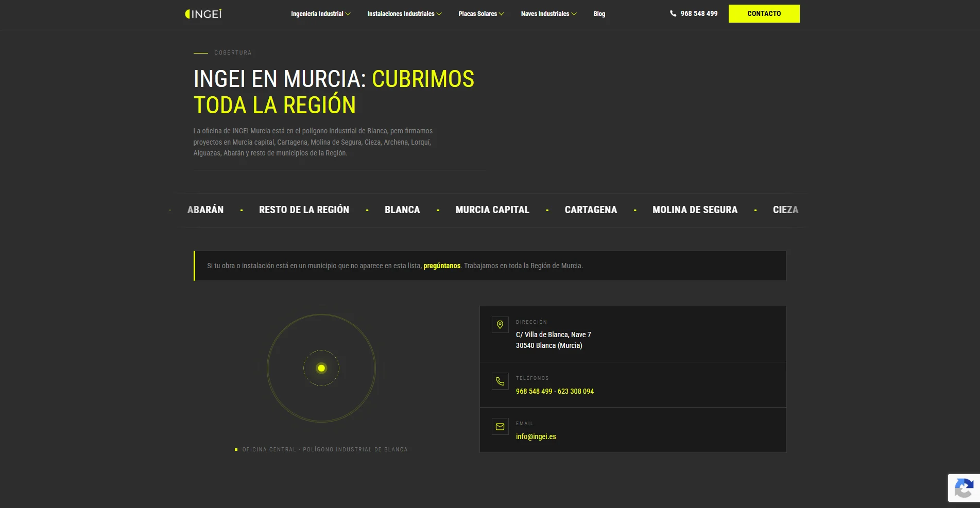Image resolution: width=980 pixels, height=508 pixels.
Task: Open the reCAPTCHA badge
Action: (x=964, y=488)
